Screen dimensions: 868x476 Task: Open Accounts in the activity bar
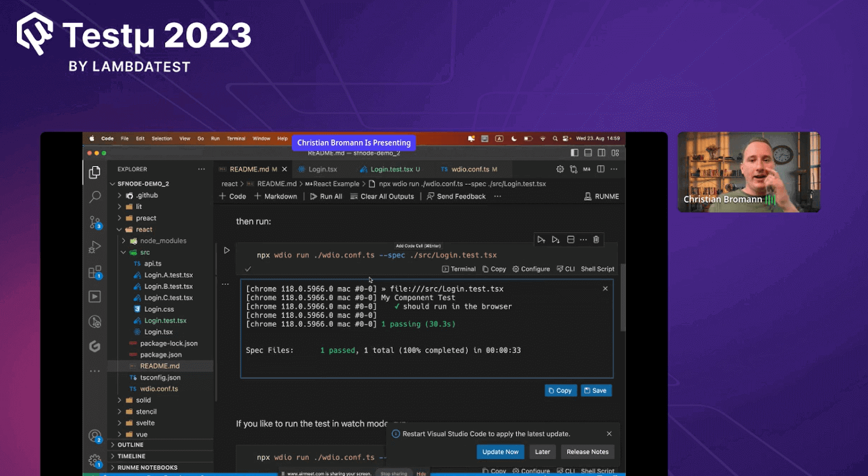click(x=95, y=436)
